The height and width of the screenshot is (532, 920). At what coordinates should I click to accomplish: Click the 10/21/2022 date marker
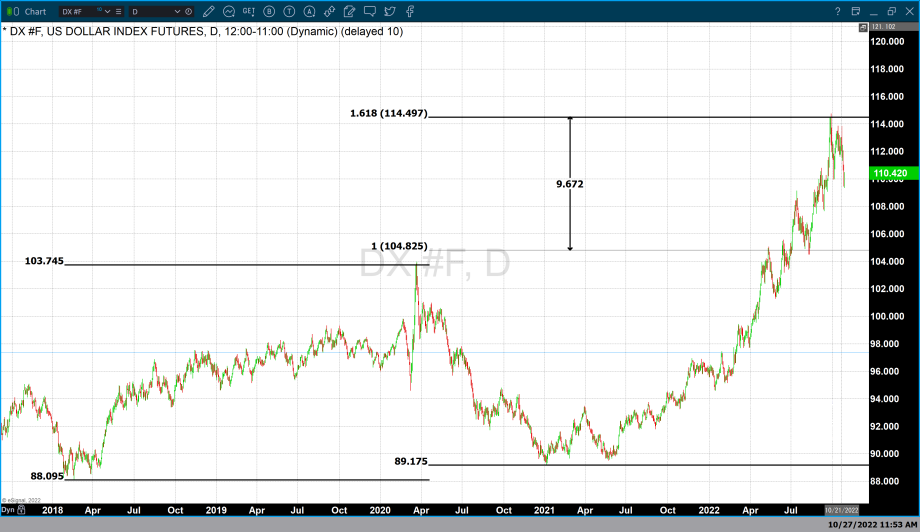(839, 509)
